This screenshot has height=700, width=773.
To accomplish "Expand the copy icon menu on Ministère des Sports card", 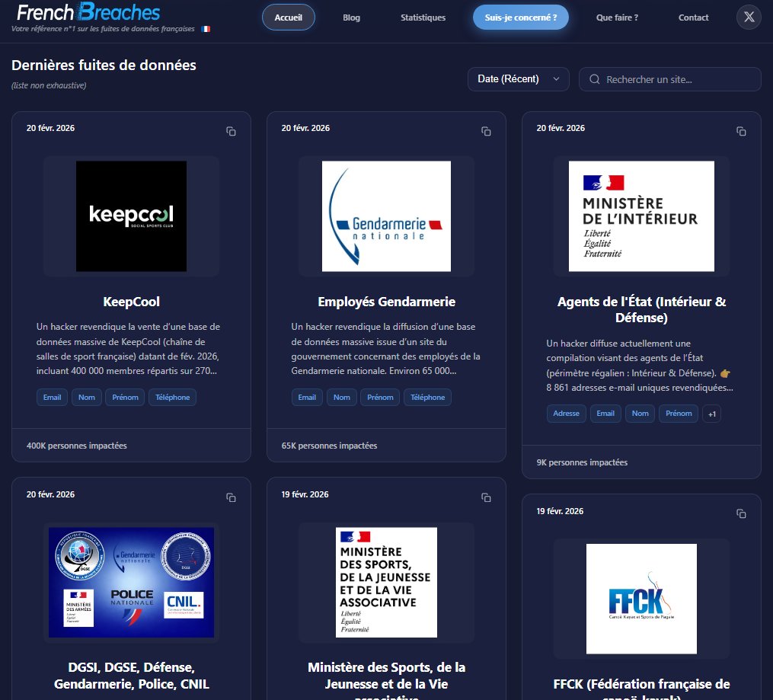I will tap(486, 497).
